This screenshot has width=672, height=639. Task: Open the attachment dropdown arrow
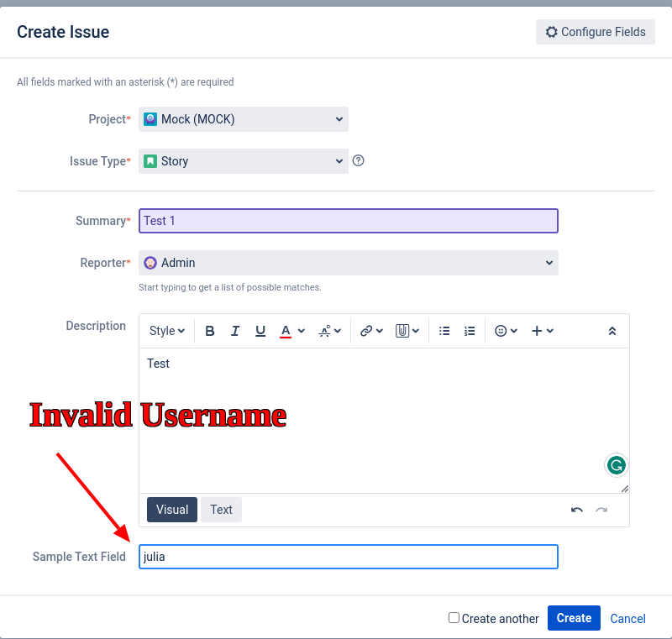(x=416, y=331)
